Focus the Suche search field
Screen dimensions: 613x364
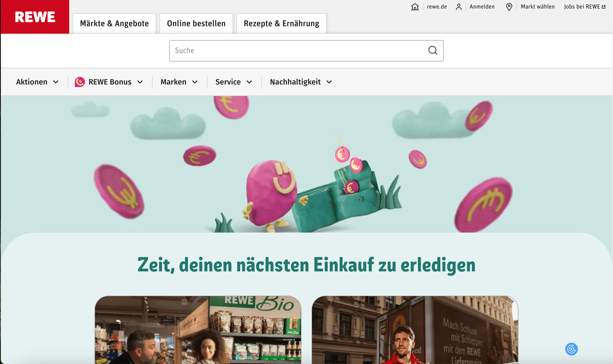[295, 51]
